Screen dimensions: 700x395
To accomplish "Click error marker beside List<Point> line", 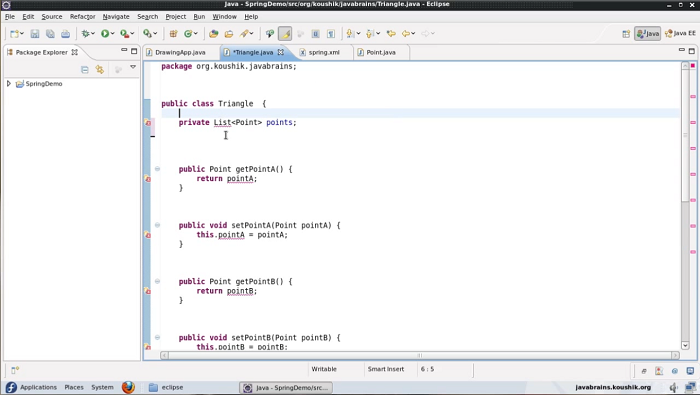I will (x=148, y=122).
